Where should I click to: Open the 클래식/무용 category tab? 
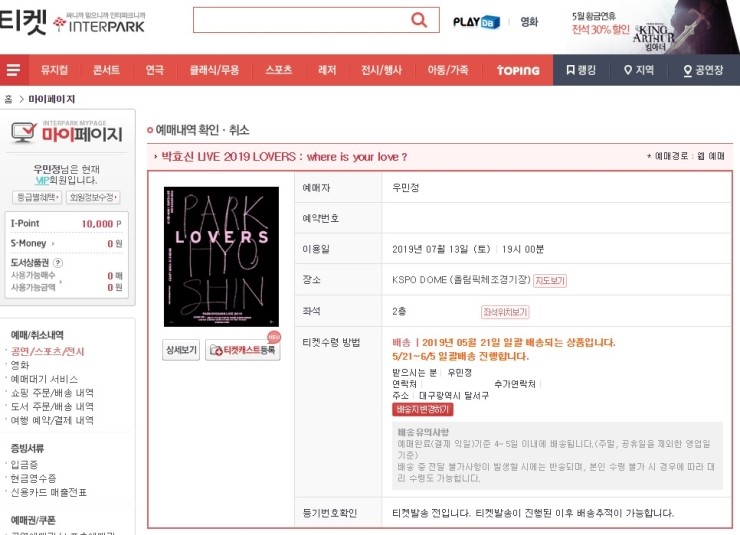214,70
